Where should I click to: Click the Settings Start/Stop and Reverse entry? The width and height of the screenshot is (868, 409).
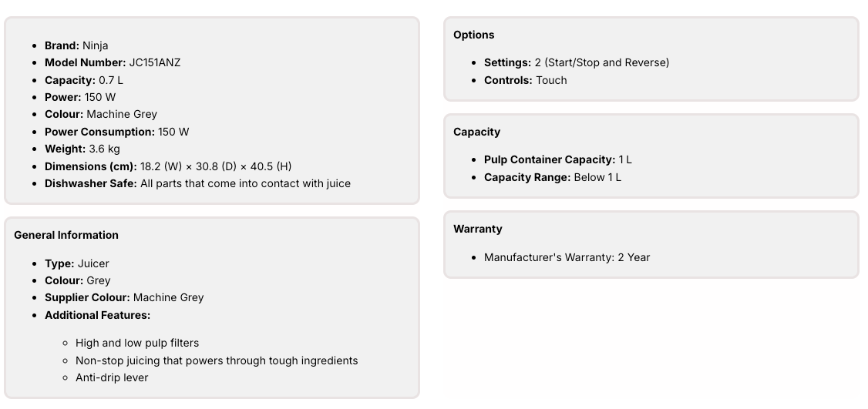coord(577,62)
